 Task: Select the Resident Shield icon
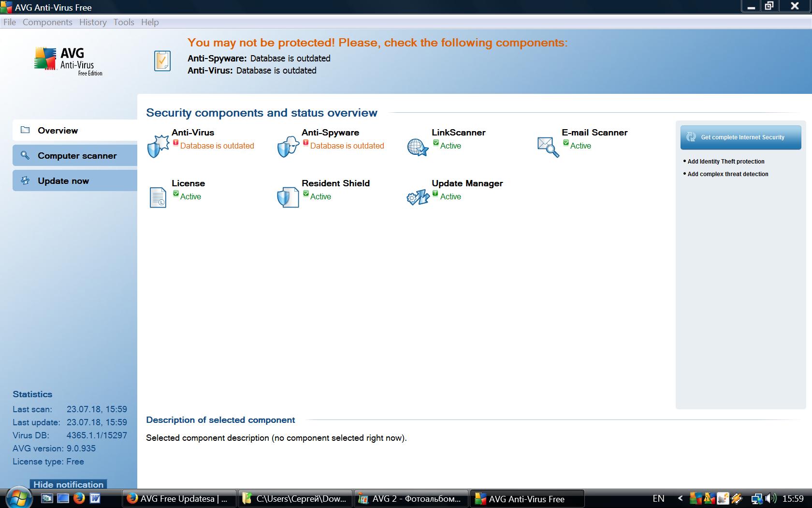click(288, 197)
